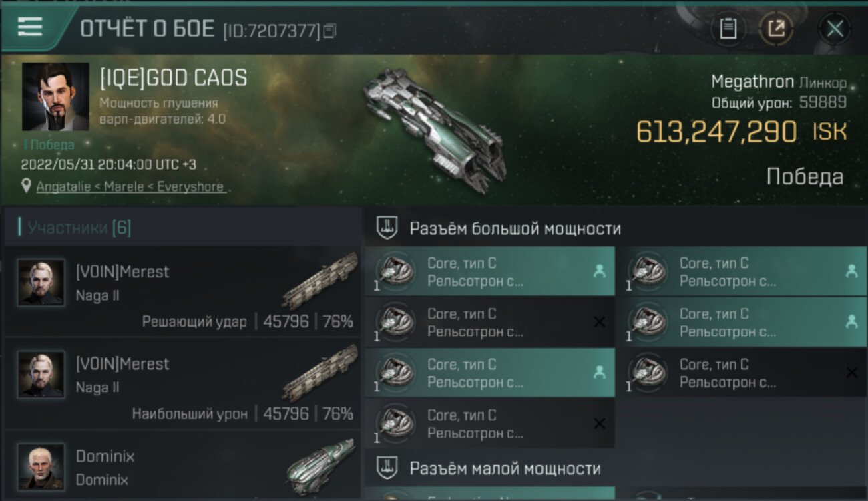Toggle the X marker on the bottom left Core module
Screen dimensions: 868x501
(x=599, y=424)
